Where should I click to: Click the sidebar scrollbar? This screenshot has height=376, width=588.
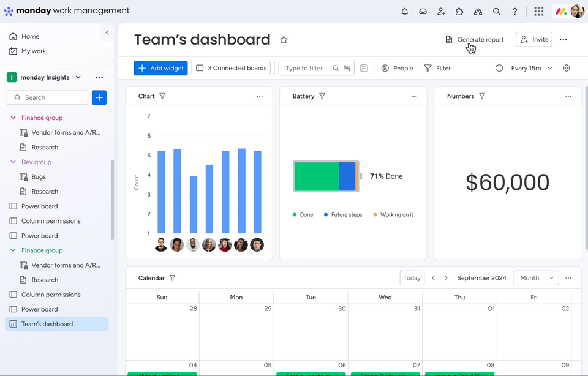tap(112, 200)
